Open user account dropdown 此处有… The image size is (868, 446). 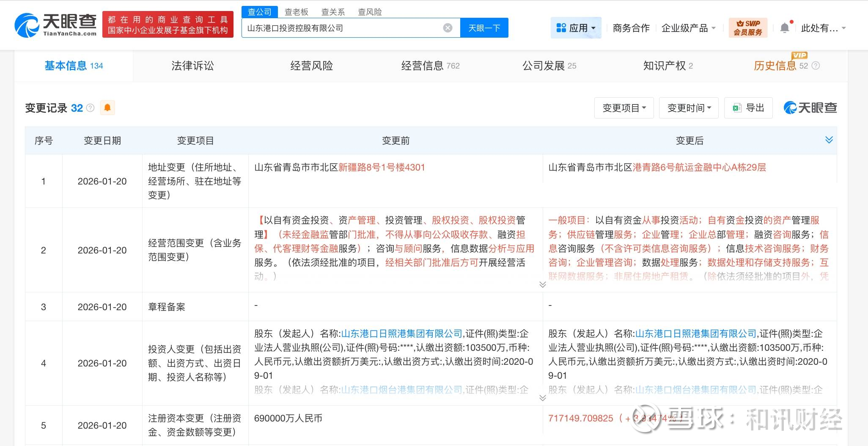click(823, 28)
